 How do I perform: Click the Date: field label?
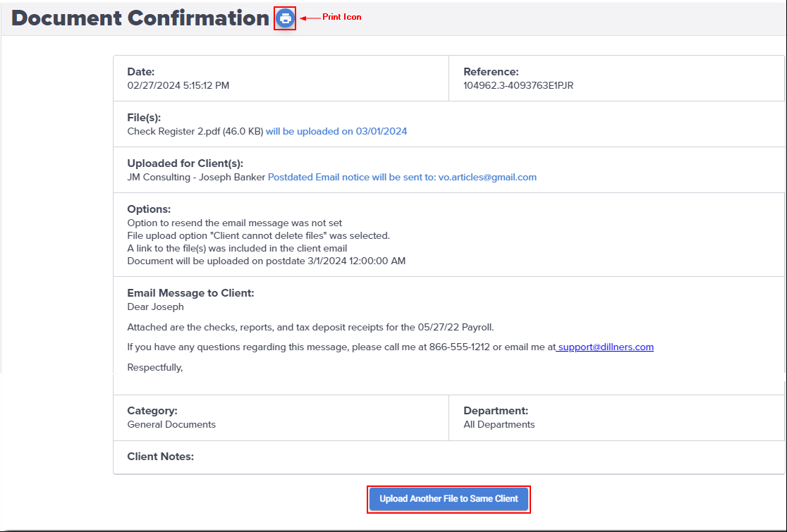(x=141, y=72)
